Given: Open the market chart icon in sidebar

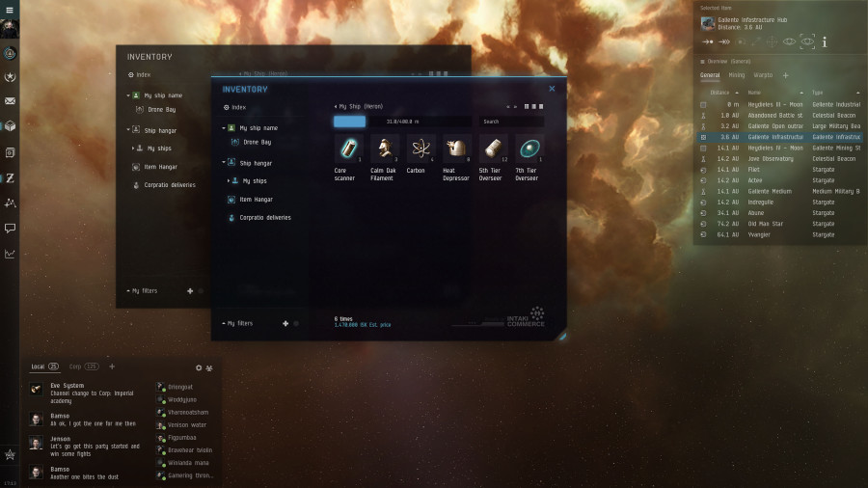Looking at the screenshot, I should pyautogui.click(x=10, y=254).
